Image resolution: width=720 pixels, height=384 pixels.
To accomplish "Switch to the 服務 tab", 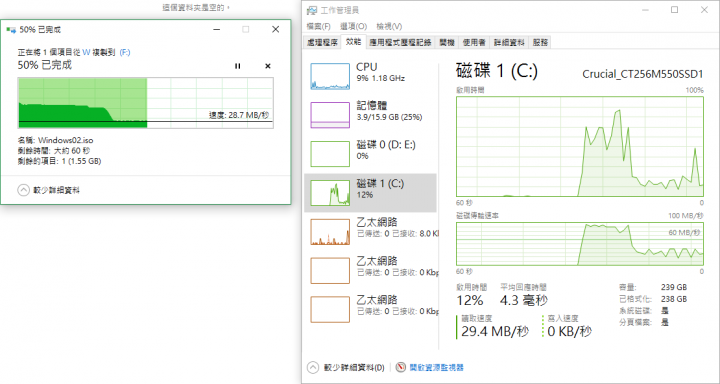I will click(540, 43).
